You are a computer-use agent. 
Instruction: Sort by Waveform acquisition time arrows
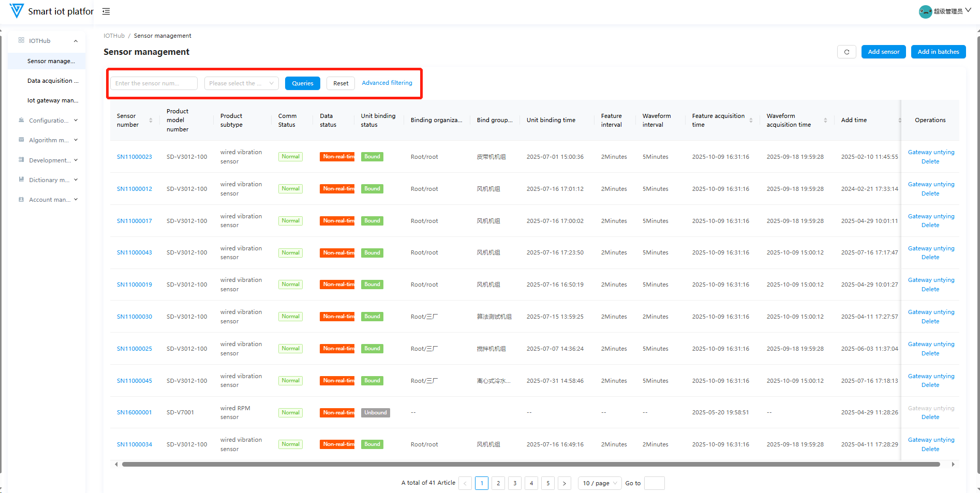pyautogui.click(x=825, y=120)
